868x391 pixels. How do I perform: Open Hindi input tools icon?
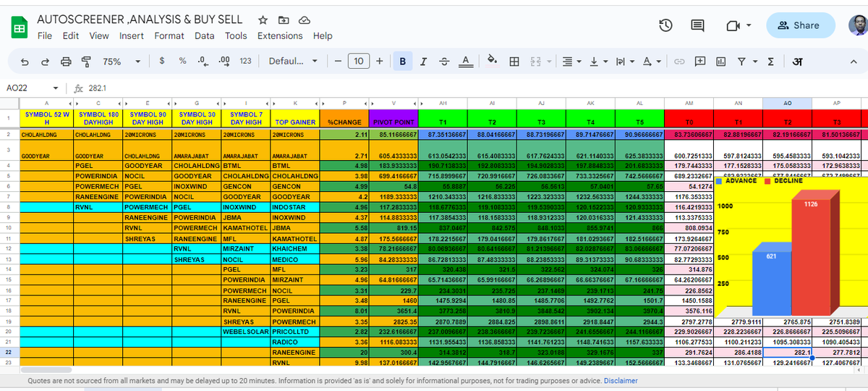796,62
